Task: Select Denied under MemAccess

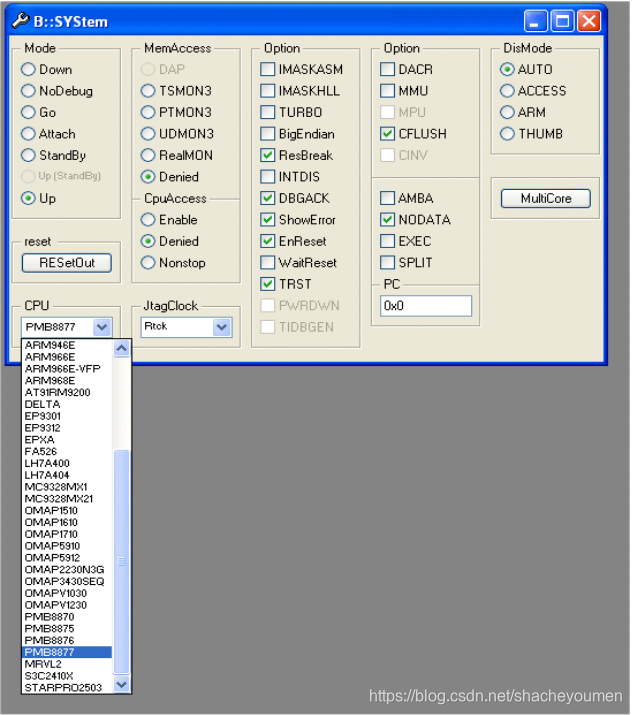Action: coord(148,176)
